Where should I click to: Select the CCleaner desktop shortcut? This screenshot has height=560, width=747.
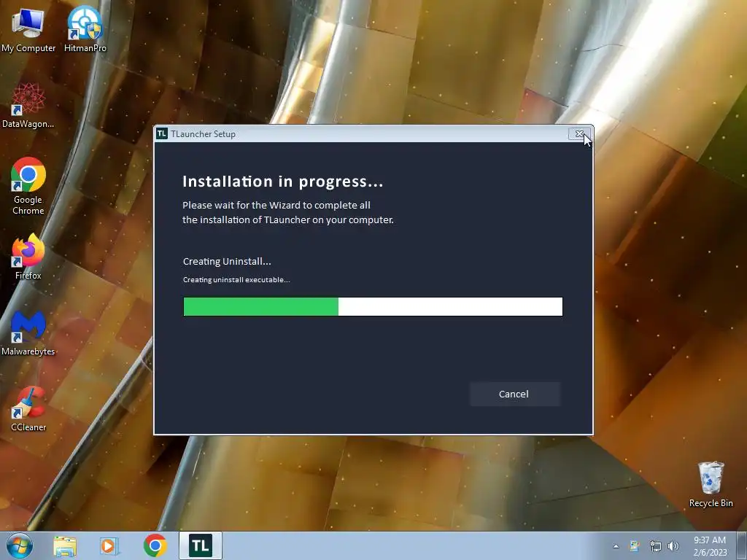click(28, 409)
